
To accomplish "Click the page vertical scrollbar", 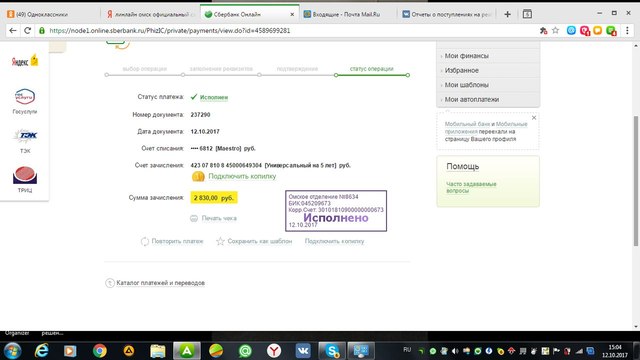I will pos(636,181).
